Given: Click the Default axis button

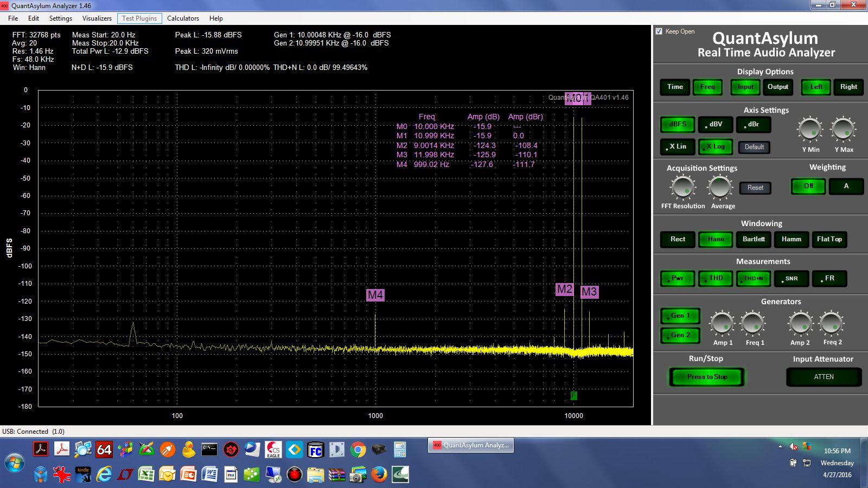Looking at the screenshot, I should tap(754, 147).
